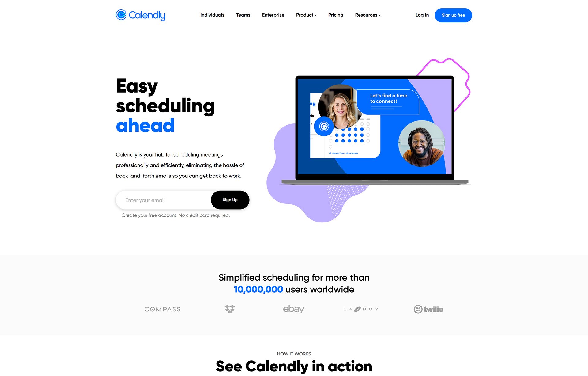Expand the Resources dropdown menu

pos(368,15)
